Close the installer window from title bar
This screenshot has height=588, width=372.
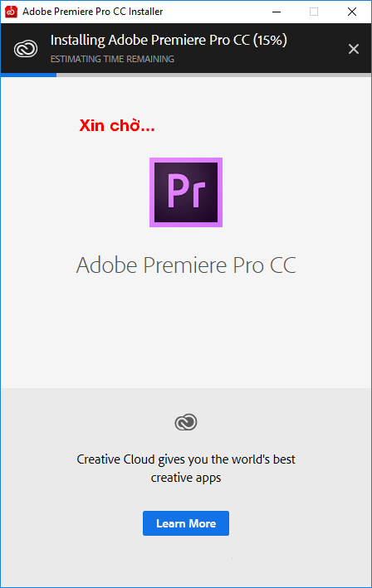(352, 12)
